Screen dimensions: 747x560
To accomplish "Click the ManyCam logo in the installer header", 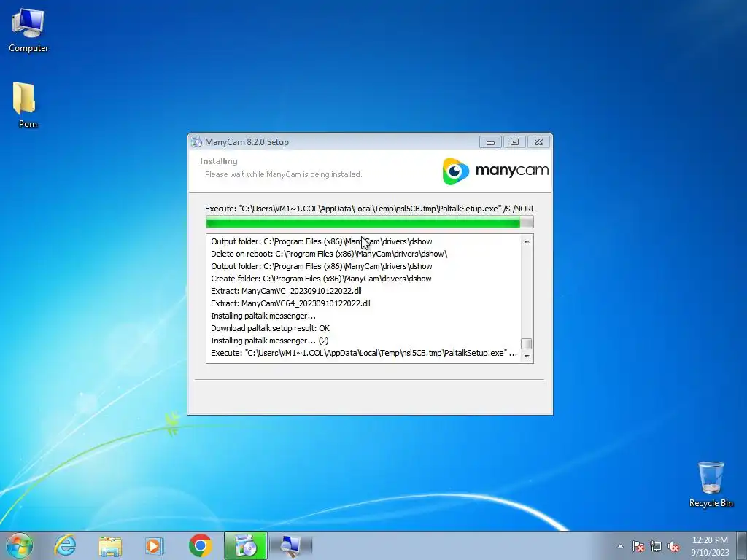I will (495, 171).
